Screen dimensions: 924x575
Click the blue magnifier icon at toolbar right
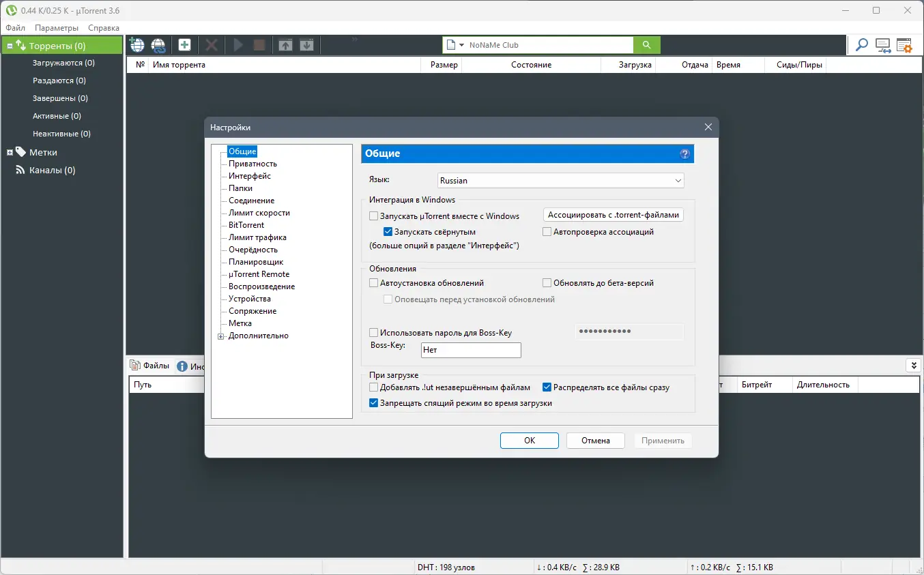(x=862, y=45)
